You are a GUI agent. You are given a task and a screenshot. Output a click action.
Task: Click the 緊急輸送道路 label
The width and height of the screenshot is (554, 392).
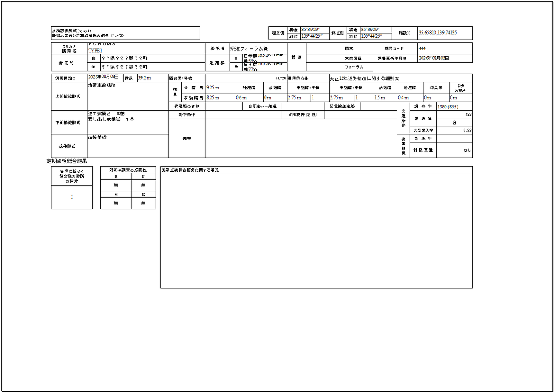coord(342,106)
